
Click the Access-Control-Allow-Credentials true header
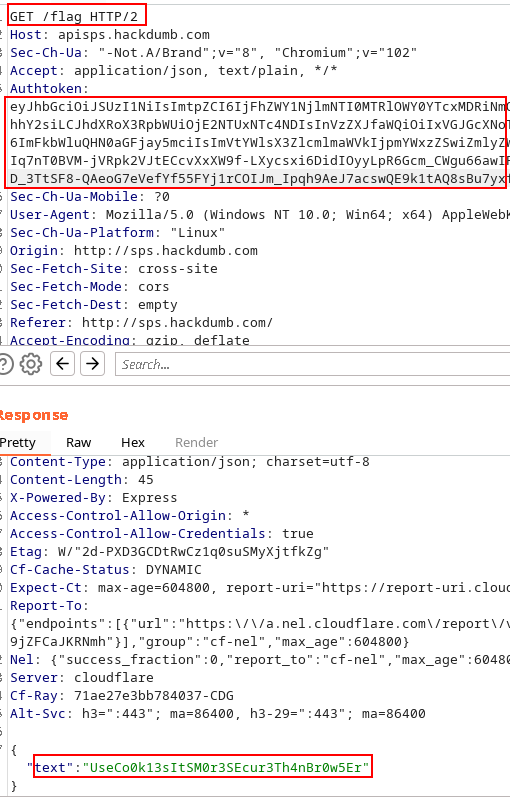pos(162,534)
